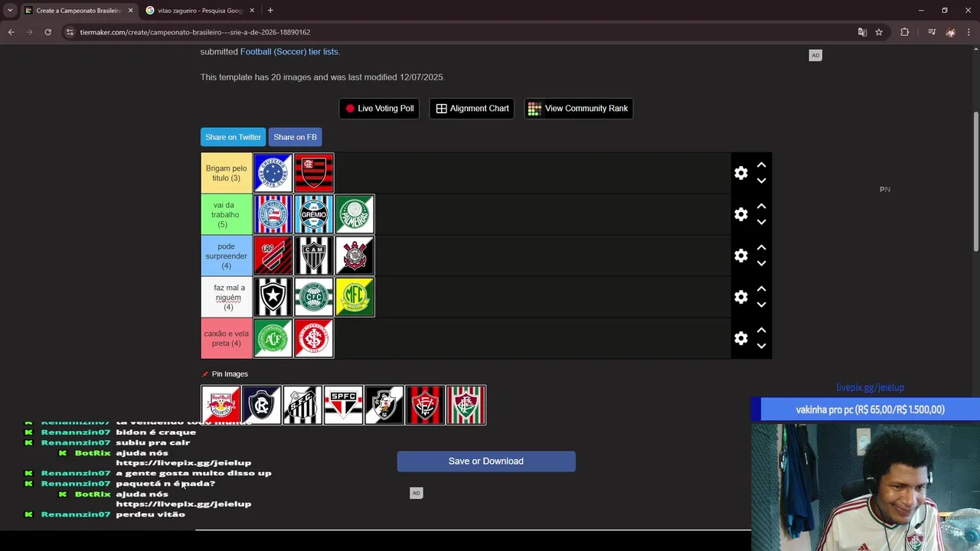
Task: Move 'caixão e vela preta' row down
Action: (x=761, y=347)
